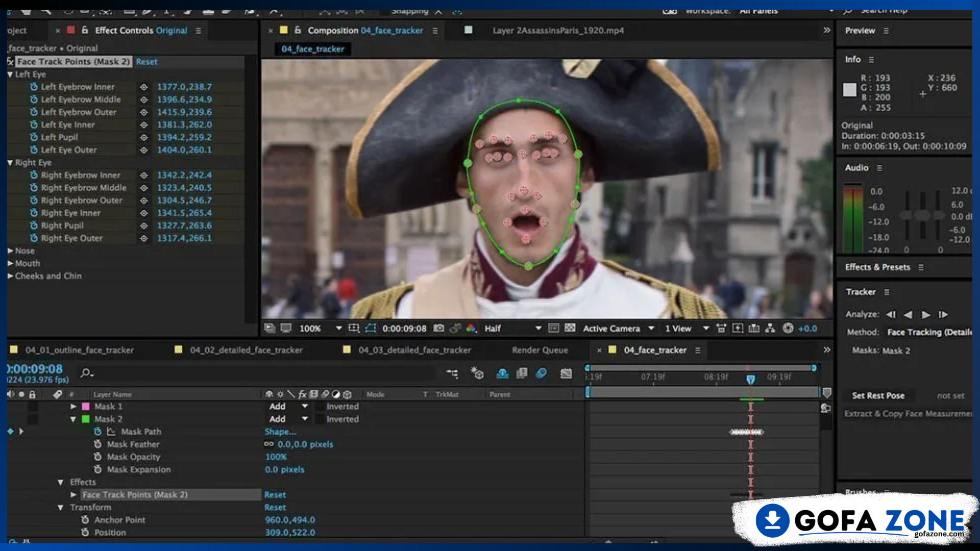Click the green color swatch of Mask 2
This screenshot has height=551, width=980.
(x=86, y=419)
